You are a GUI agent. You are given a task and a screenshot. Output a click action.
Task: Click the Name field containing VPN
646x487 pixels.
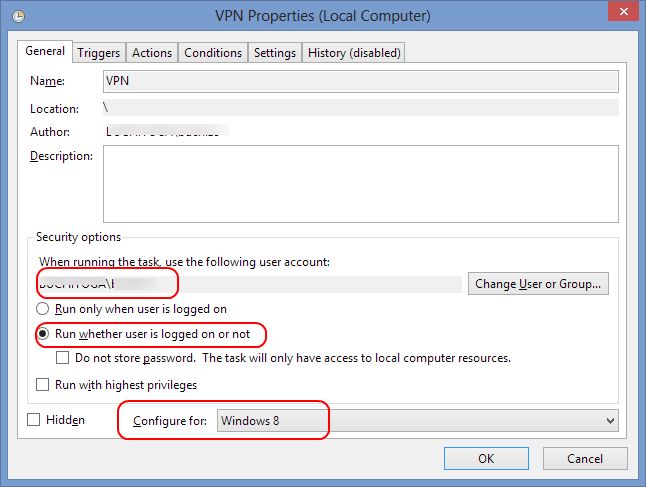(x=360, y=81)
